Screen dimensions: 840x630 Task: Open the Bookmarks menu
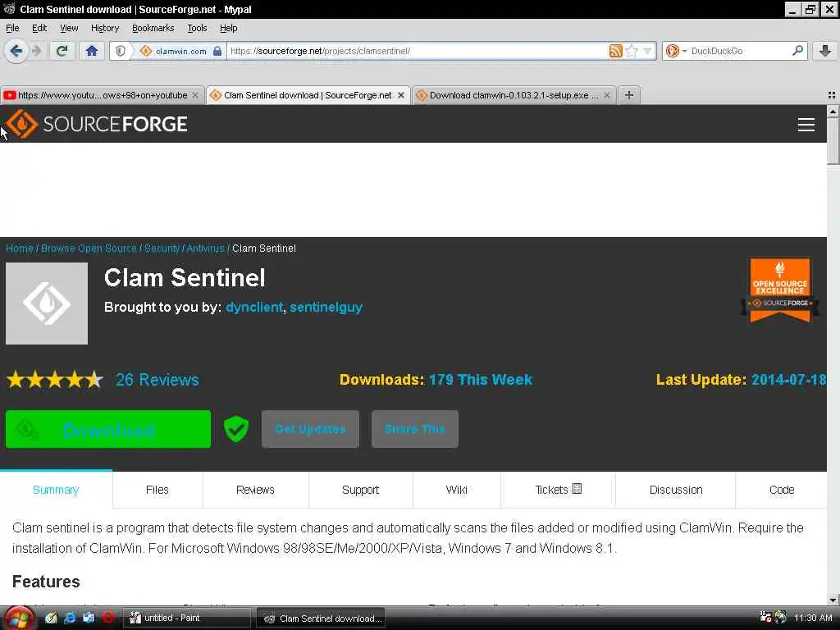(153, 28)
